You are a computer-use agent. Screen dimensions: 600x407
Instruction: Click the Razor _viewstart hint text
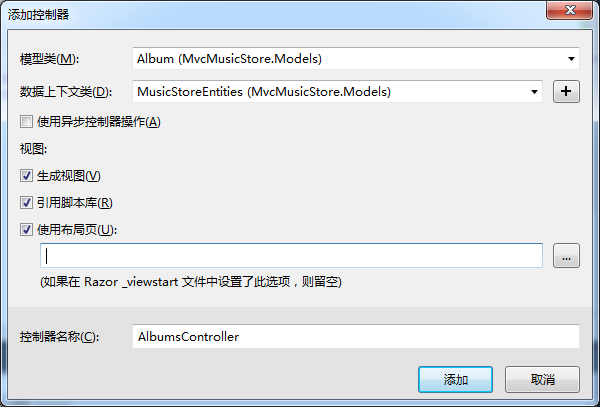click(x=191, y=282)
